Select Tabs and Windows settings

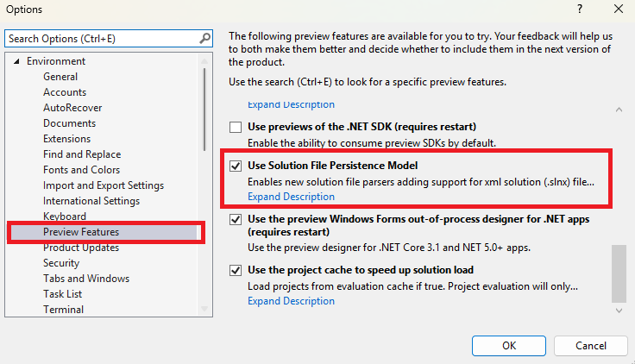[86, 279]
